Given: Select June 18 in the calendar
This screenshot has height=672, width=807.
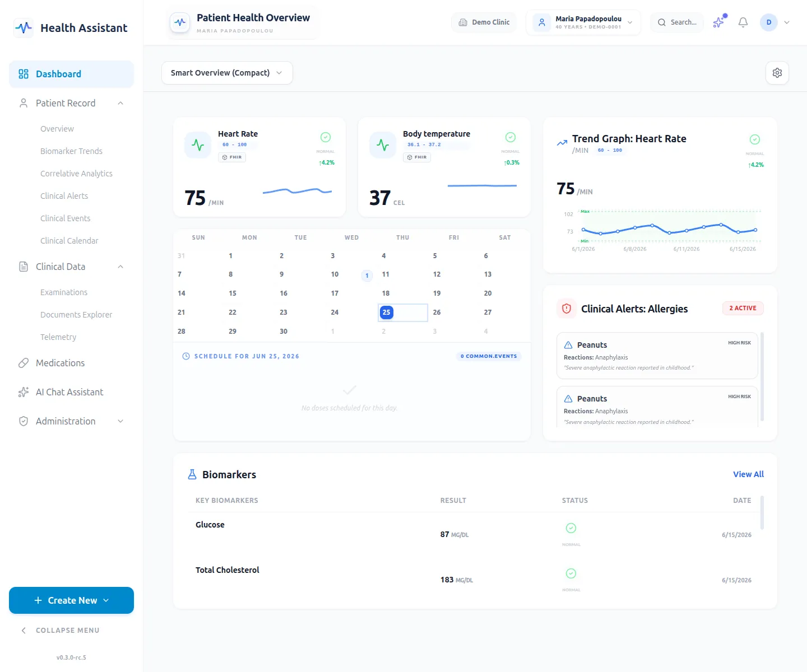Looking at the screenshot, I should [x=386, y=293].
